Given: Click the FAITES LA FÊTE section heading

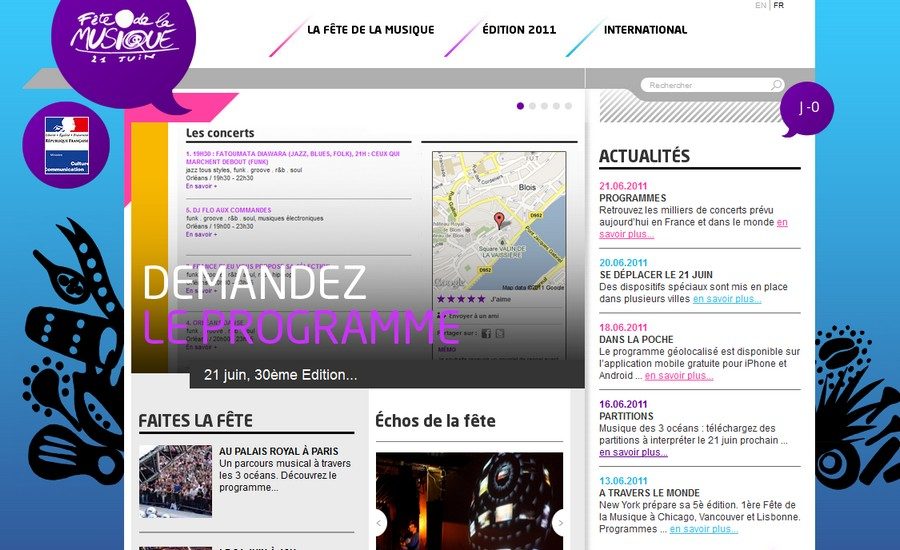Looking at the screenshot, I should 195,421.
